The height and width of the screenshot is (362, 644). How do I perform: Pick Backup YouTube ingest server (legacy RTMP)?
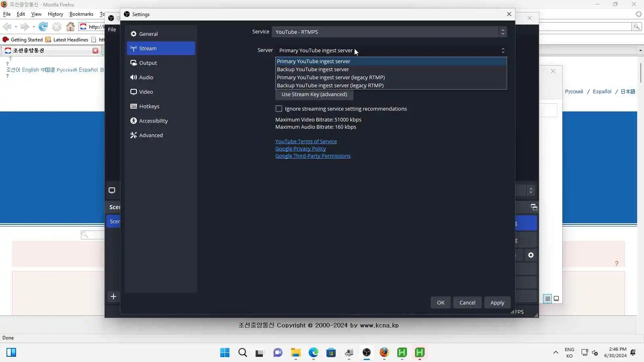click(x=391, y=85)
